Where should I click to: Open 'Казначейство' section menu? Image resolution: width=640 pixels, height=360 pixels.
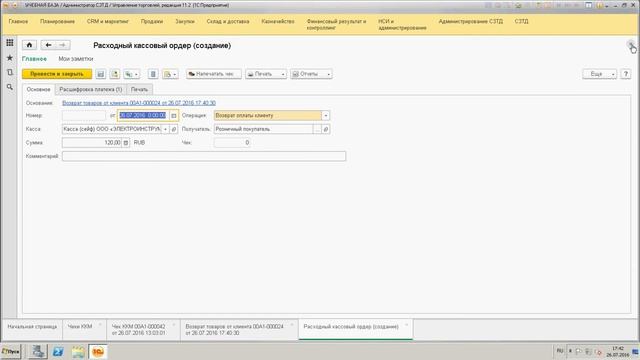(278, 21)
